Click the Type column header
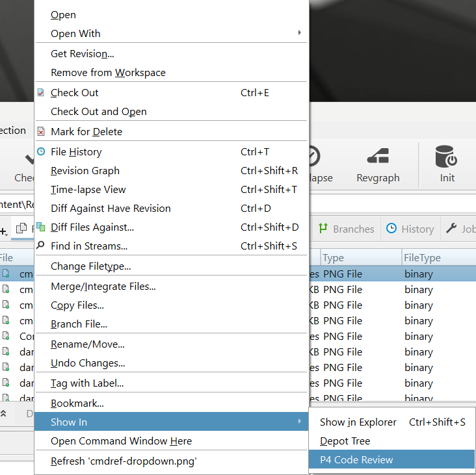Screen dimensions: 476x475 [334, 258]
